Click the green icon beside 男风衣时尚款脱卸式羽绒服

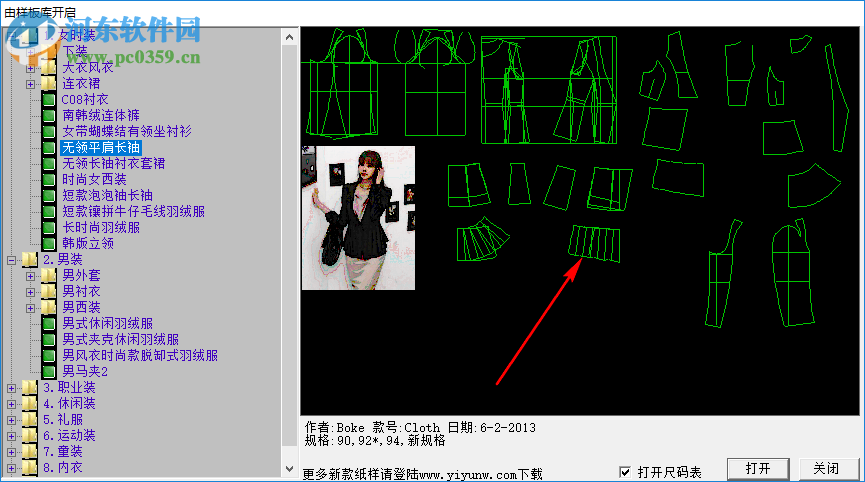point(49,356)
